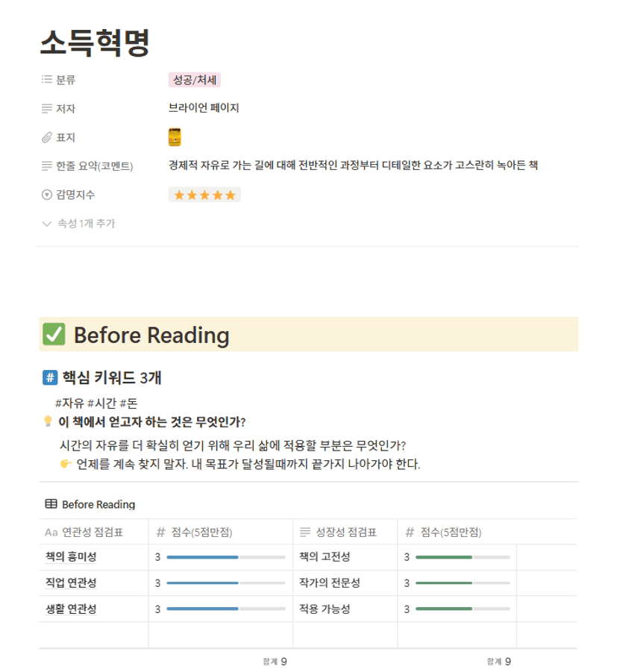Click the blue hashtag icon by 핵심 키워드

(x=50, y=377)
